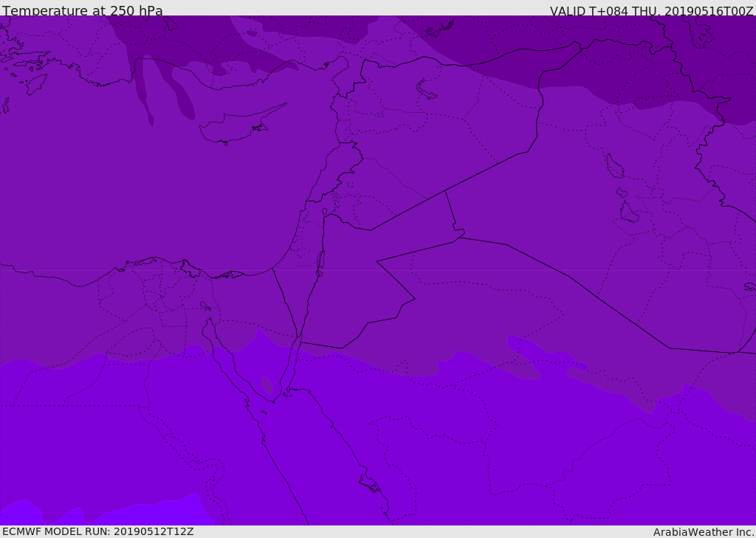Click the 'VALID T+084 THU. 20190516T00Z' label
The height and width of the screenshot is (538, 756).
[x=652, y=10]
